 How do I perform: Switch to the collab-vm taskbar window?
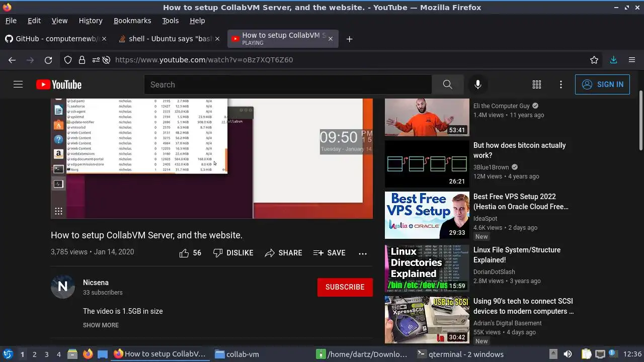click(x=262, y=354)
